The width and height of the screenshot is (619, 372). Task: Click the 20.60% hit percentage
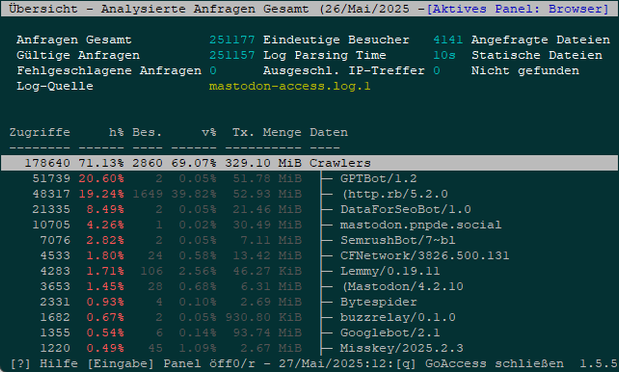click(x=101, y=178)
